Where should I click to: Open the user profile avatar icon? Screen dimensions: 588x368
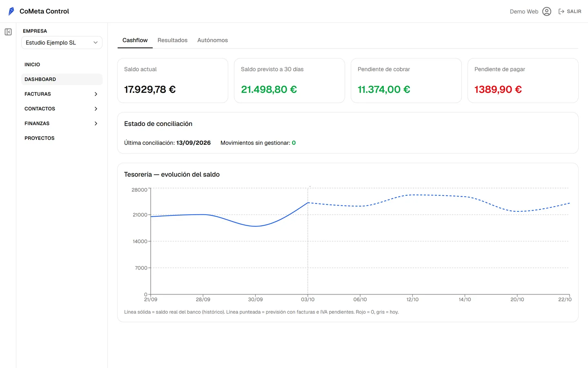point(547,11)
